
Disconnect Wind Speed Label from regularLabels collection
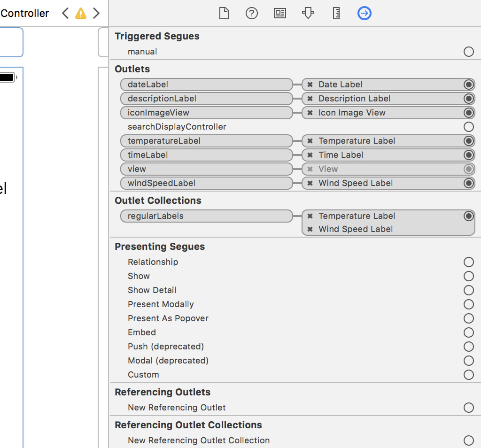(x=310, y=230)
